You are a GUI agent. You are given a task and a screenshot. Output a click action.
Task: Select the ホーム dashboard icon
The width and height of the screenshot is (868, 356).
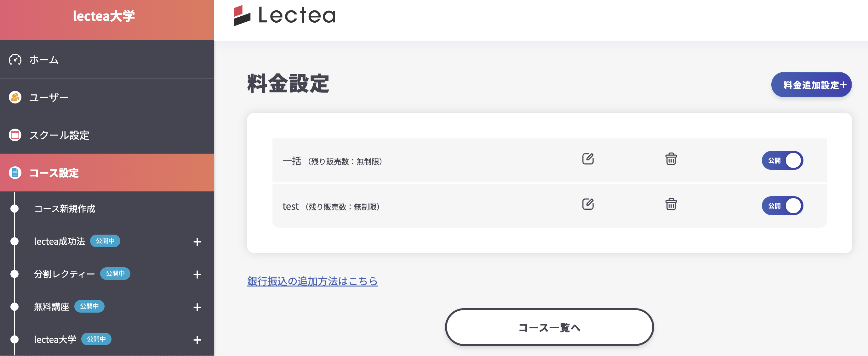(15, 59)
